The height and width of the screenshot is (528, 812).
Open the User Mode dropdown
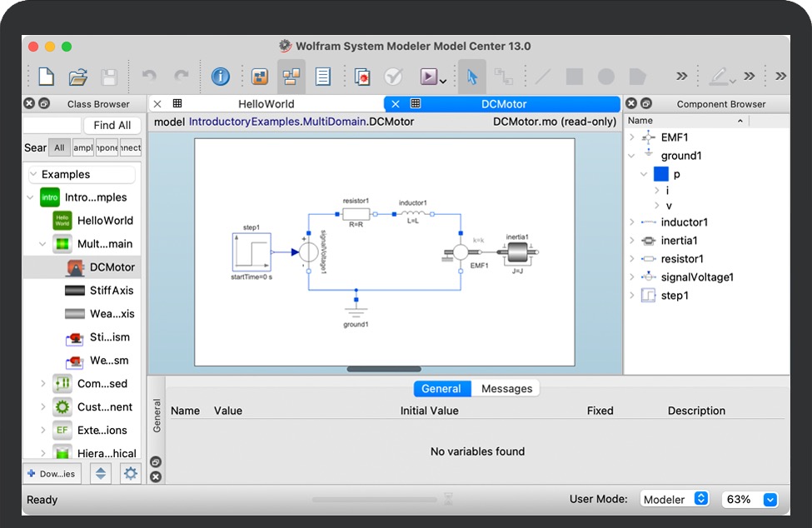pos(675,499)
